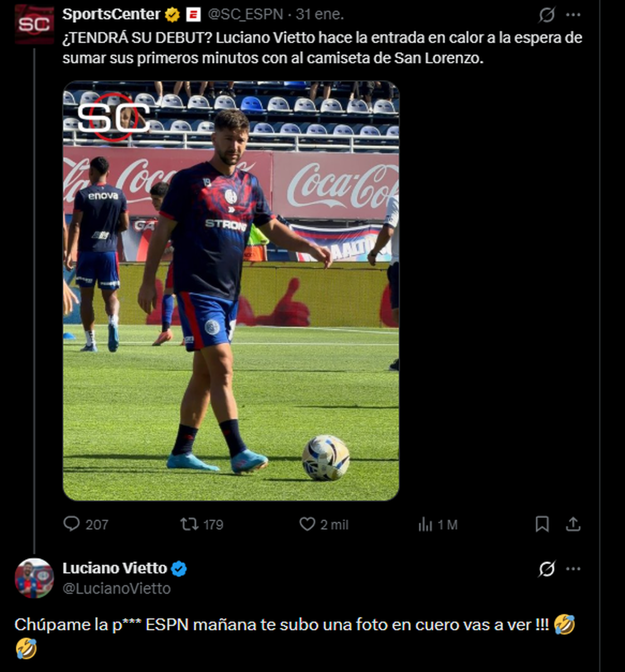The height and width of the screenshot is (672, 625).
Task: Click Grok icon on SportsCenter post
Action: [547, 15]
